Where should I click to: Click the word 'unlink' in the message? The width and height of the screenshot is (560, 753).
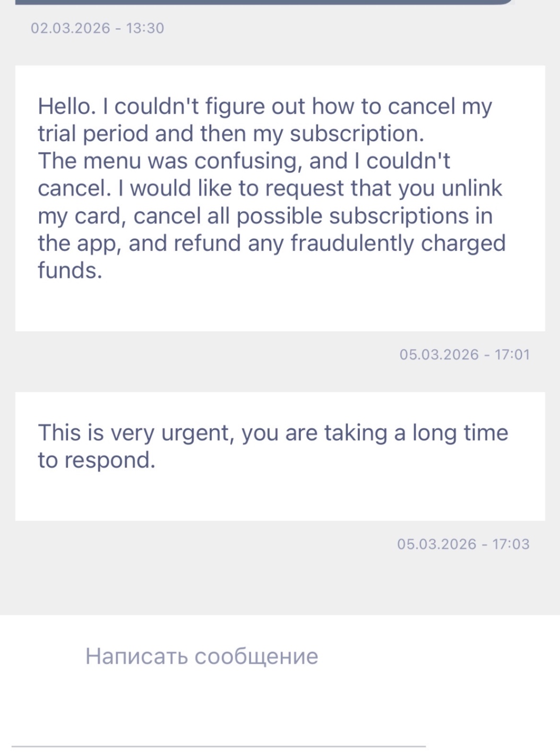471,188
